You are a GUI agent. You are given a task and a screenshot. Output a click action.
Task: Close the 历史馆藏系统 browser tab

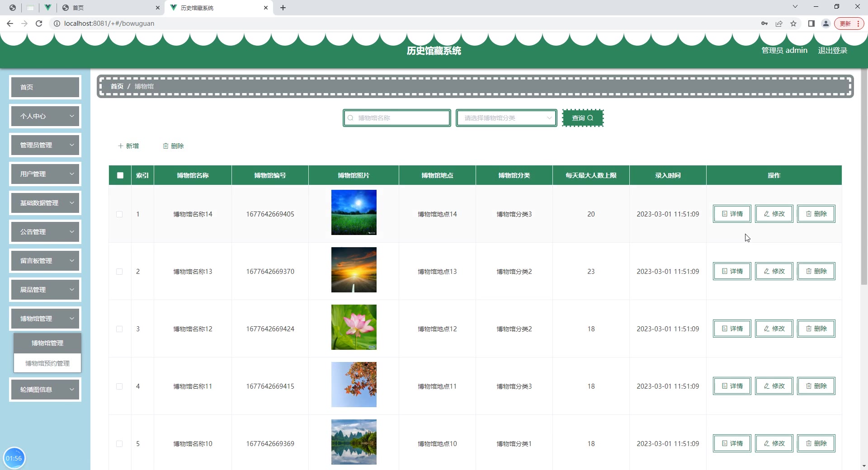pyautogui.click(x=266, y=8)
